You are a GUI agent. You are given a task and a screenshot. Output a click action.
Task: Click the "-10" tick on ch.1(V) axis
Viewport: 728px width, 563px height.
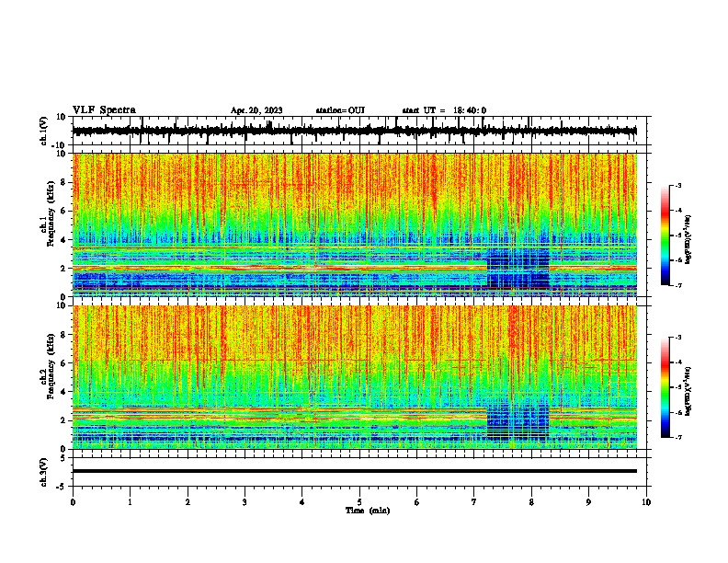(x=60, y=145)
